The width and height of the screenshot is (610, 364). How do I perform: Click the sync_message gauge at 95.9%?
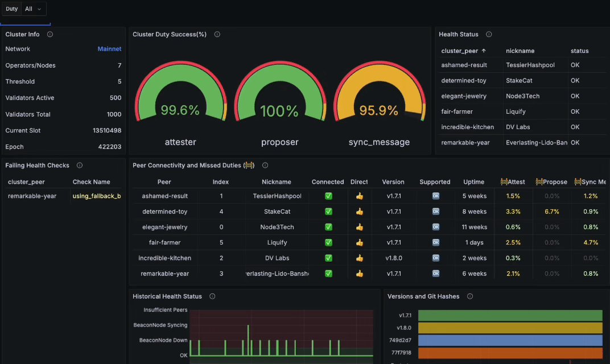pos(380,92)
